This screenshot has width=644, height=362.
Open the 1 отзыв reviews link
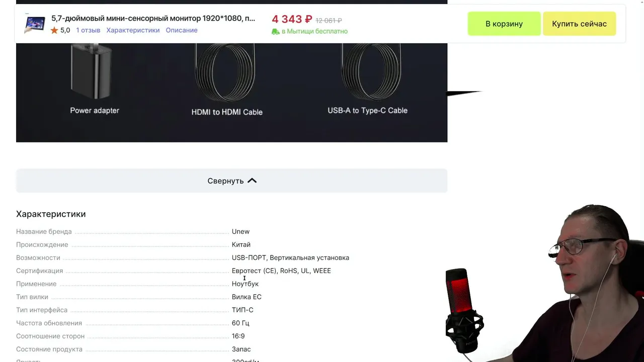click(x=88, y=30)
